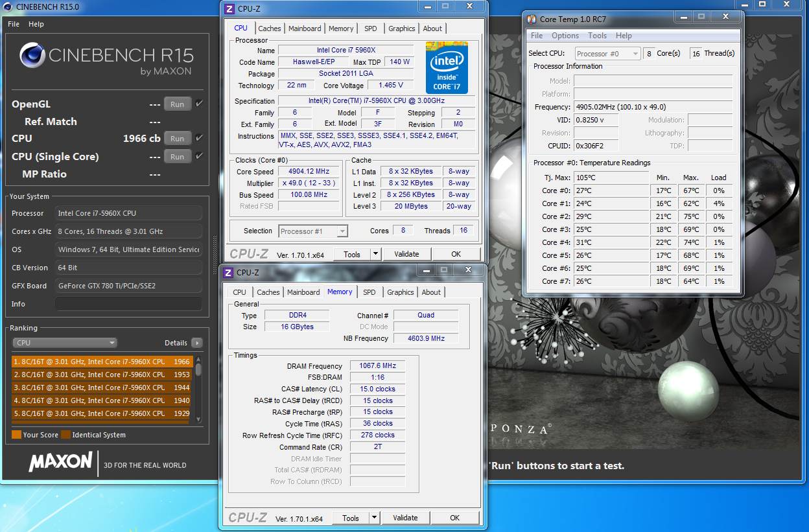Screen dimensions: 809x532
Task: Click OK in bottom CPU-Z window
Action: (x=455, y=518)
